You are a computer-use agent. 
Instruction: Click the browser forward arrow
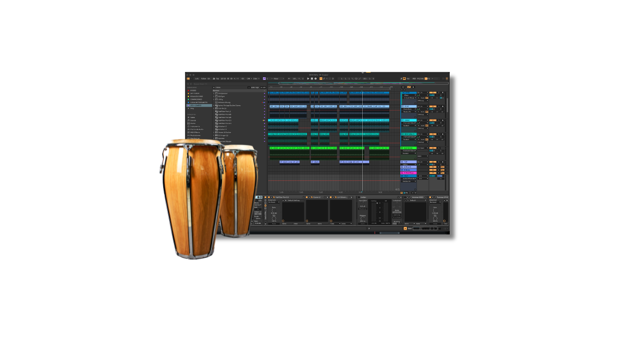191,84
